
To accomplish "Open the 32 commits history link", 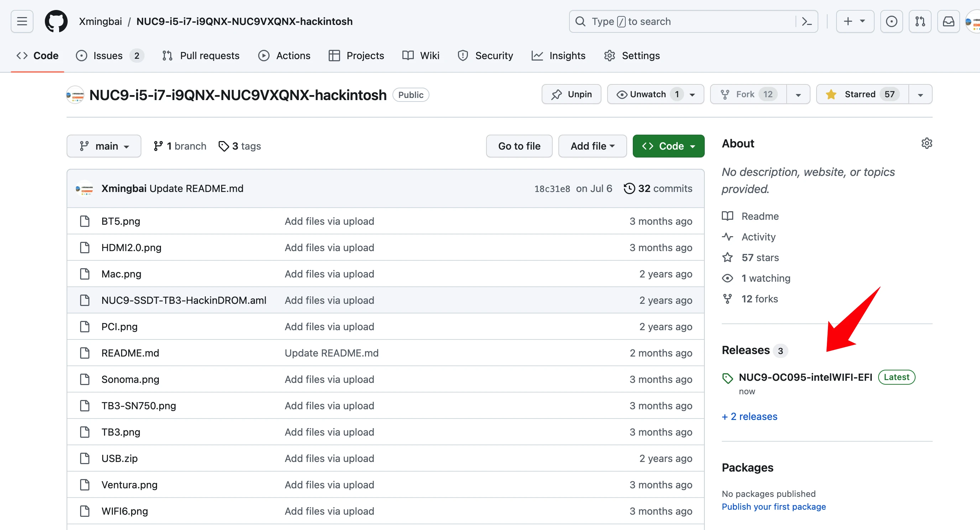I will 658,188.
